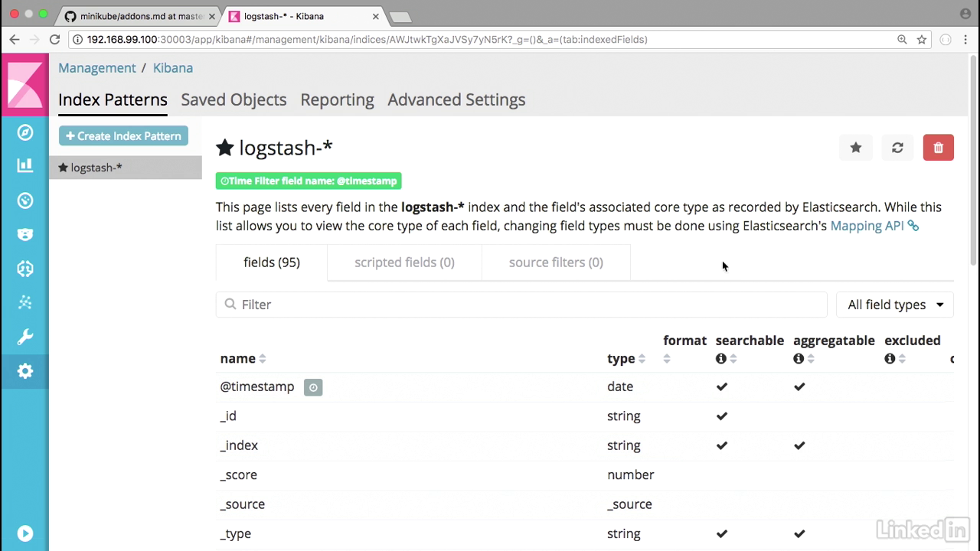Click the Time Filter field name badge
This screenshot has width=980, height=551.
coord(309,181)
